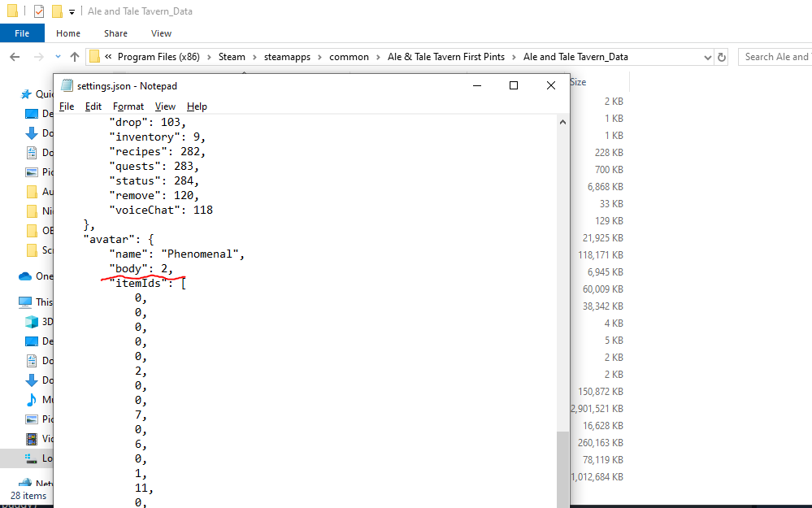Open Notepad File menu
Image resolution: width=812 pixels, height=508 pixels.
coord(67,106)
